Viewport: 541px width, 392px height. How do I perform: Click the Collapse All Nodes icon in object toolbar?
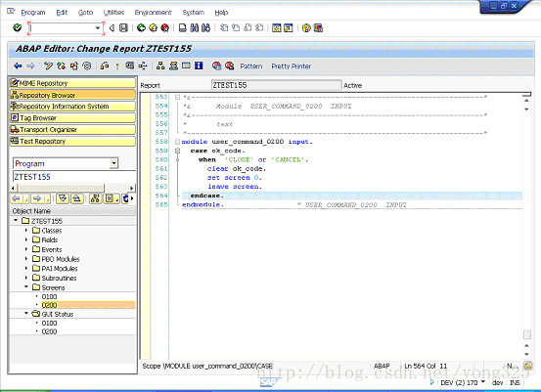pyautogui.click(x=77, y=198)
